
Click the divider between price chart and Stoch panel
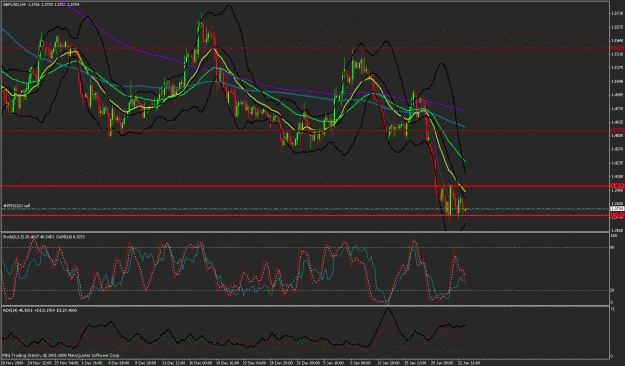(x=305, y=232)
